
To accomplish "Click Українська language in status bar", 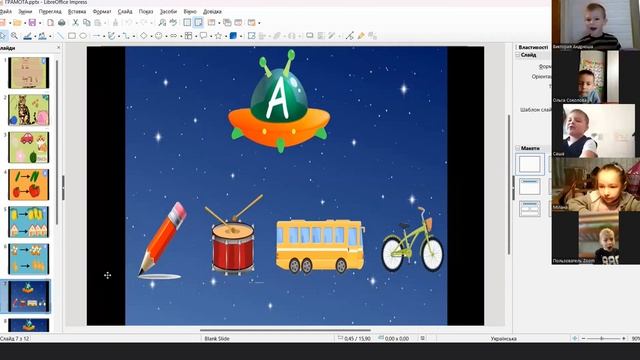I will pyautogui.click(x=503, y=338).
